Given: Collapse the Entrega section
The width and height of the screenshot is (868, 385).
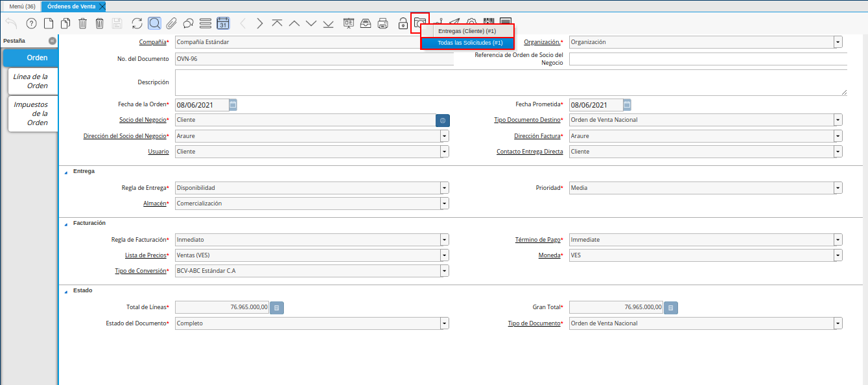Looking at the screenshot, I should pos(65,172).
